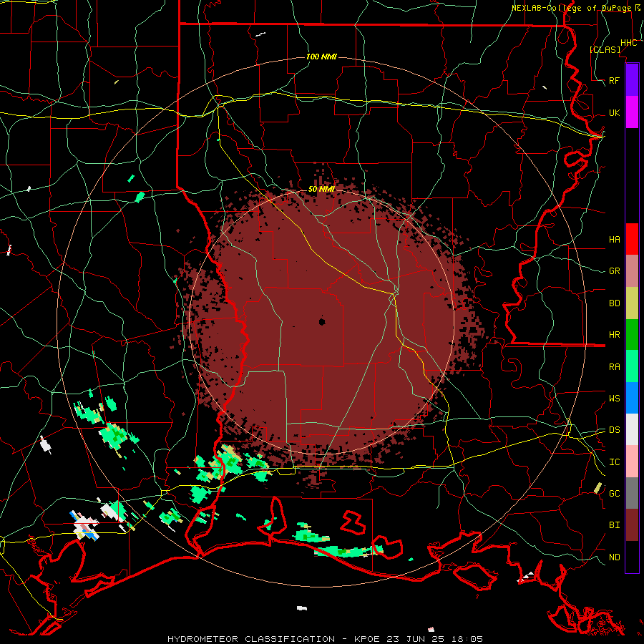Select the GC gray legend swatch
Viewport: 644px width, 644px height.
pos(632,493)
